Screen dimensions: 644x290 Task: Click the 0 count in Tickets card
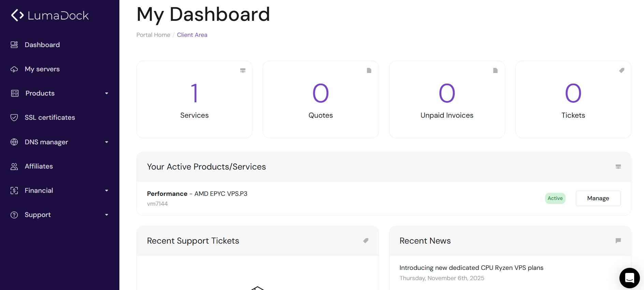tap(573, 93)
